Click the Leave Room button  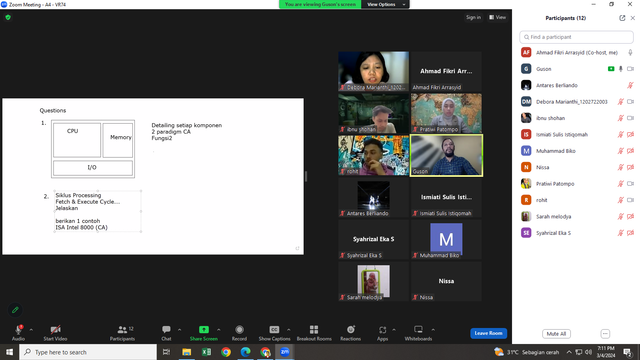[489, 333]
